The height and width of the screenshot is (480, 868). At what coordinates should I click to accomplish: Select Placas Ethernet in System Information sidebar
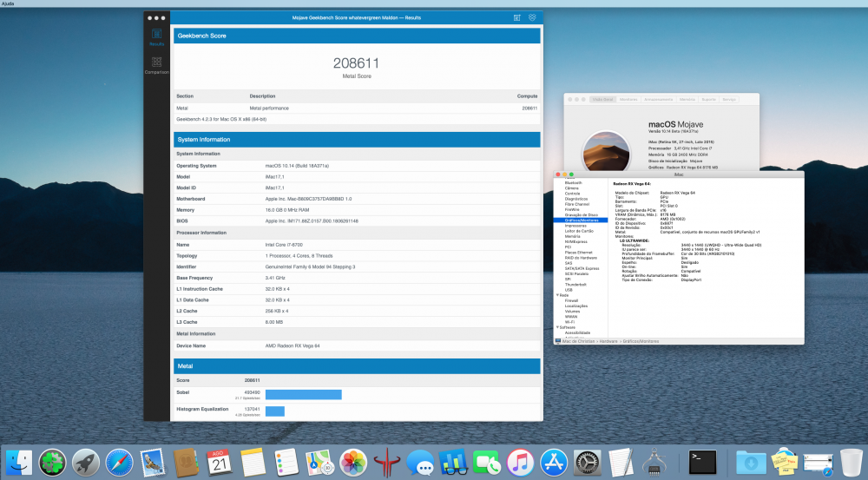pos(578,253)
